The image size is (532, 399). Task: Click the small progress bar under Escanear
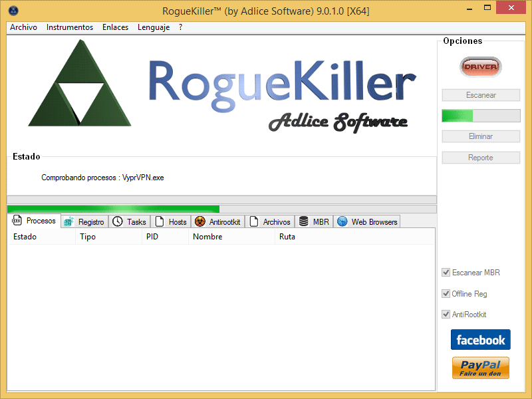(481, 116)
